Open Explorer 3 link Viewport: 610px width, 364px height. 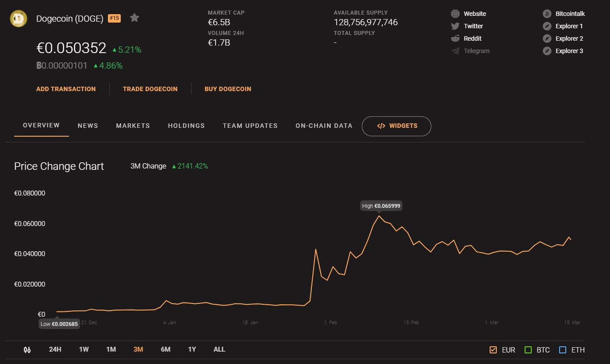coord(569,51)
